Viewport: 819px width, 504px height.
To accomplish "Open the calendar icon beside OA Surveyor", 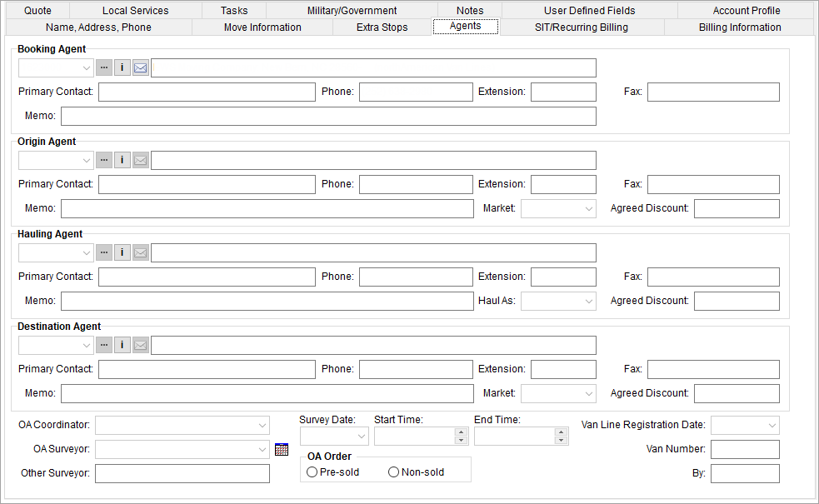I will point(282,449).
